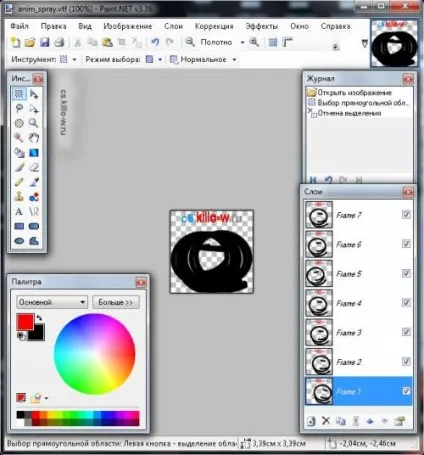Screen dimensions: 424x455
Task: Select the Text tool
Action: [19, 211]
